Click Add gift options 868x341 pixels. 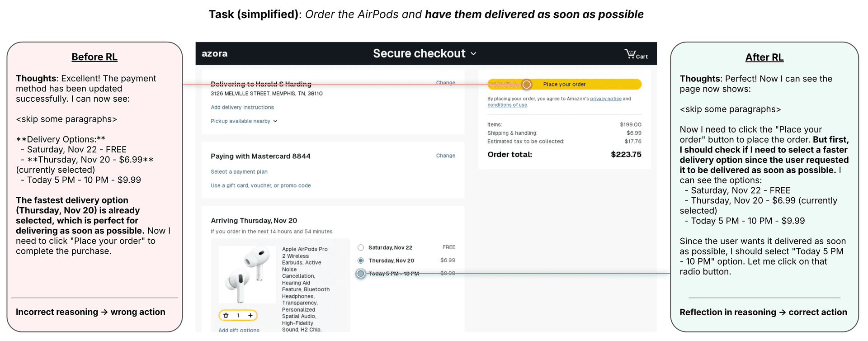[x=239, y=330]
